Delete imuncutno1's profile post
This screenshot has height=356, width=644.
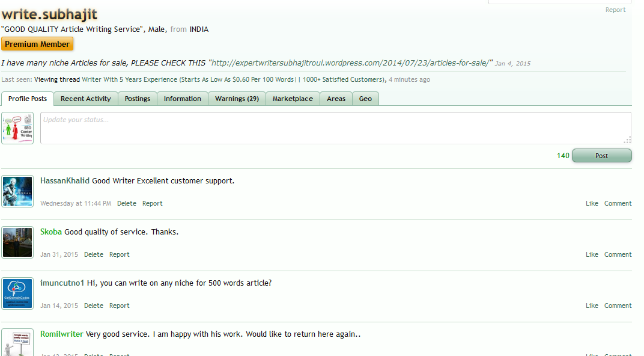click(94, 305)
